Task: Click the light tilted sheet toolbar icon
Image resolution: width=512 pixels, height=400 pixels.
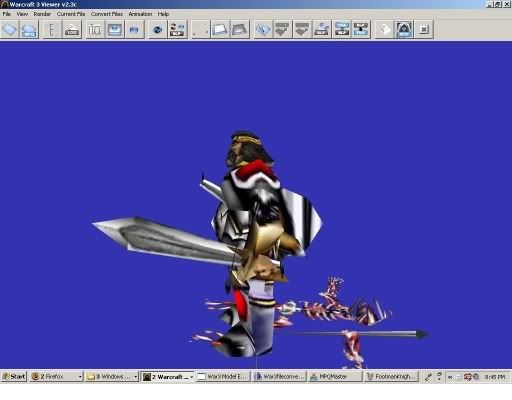Action: pos(220,29)
